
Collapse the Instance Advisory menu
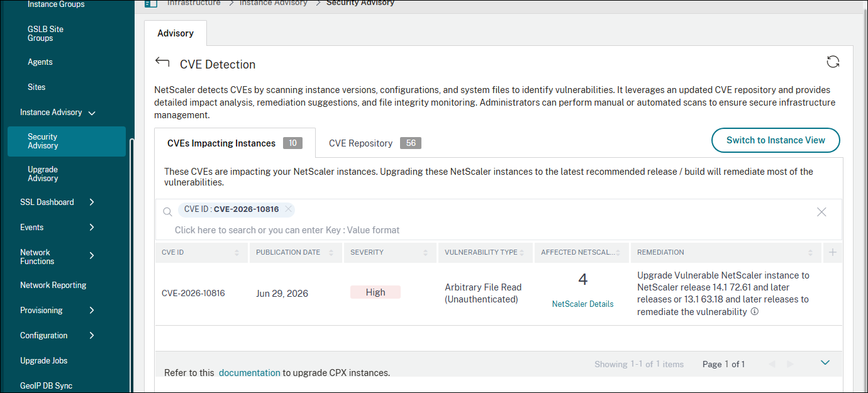click(92, 113)
